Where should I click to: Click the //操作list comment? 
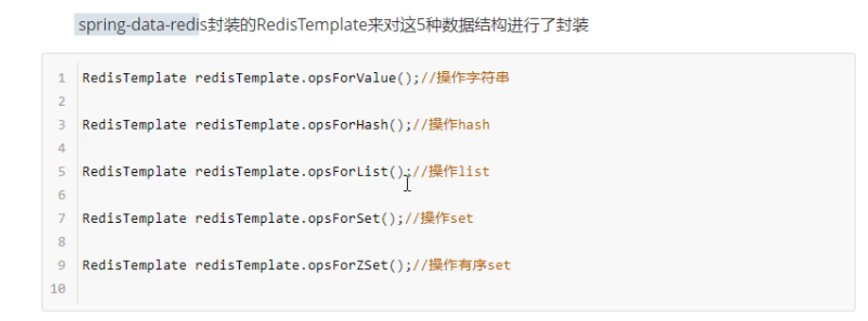pos(451,172)
